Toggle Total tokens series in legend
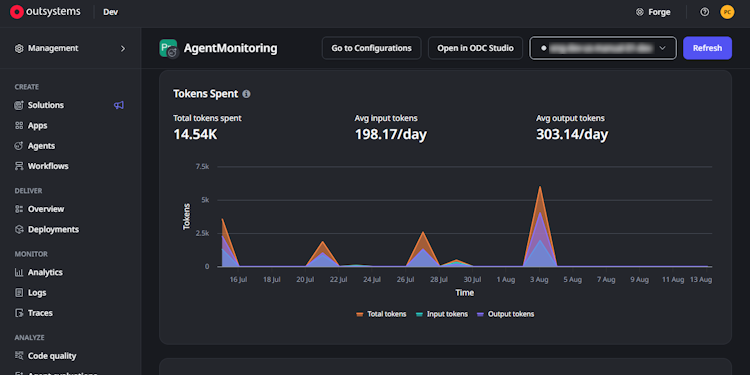Screen dimensions: 750x375 click(x=381, y=314)
